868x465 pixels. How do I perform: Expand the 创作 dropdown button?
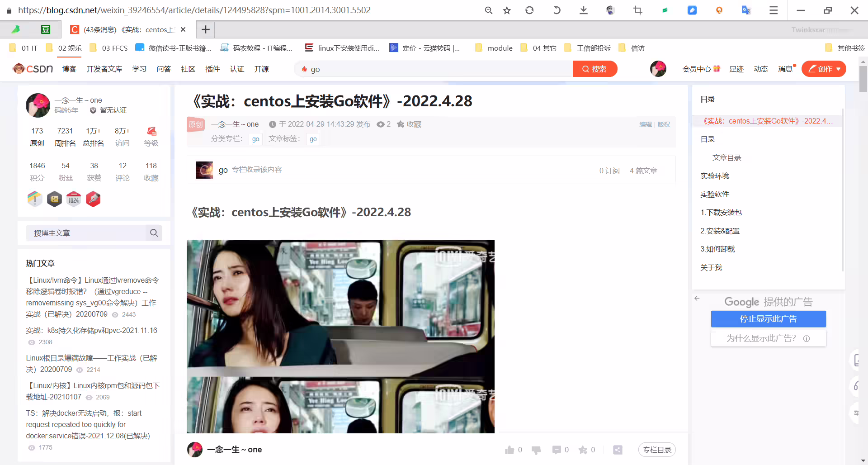click(x=824, y=69)
